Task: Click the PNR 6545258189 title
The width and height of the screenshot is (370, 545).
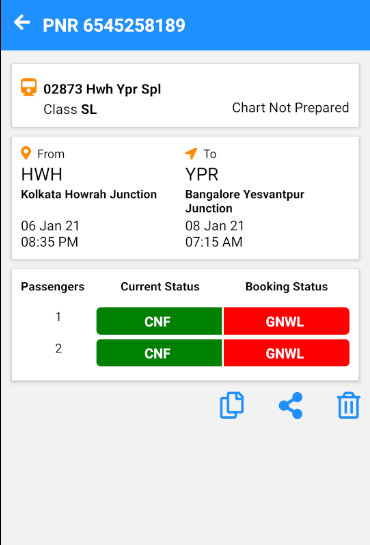Action: pos(114,25)
